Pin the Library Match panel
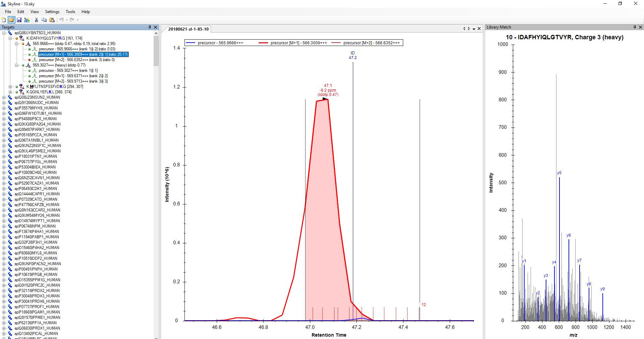 click(635, 27)
